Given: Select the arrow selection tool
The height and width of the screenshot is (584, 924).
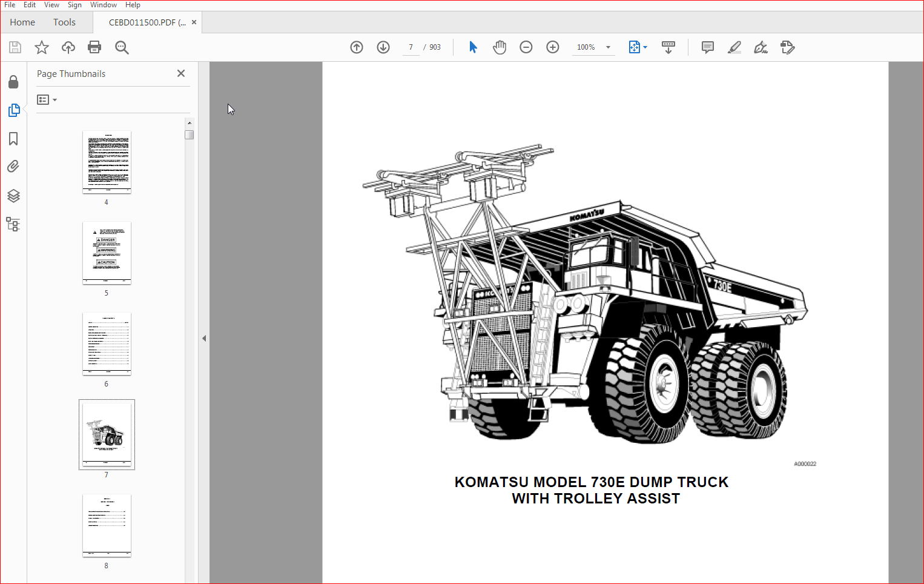Looking at the screenshot, I should [x=473, y=47].
